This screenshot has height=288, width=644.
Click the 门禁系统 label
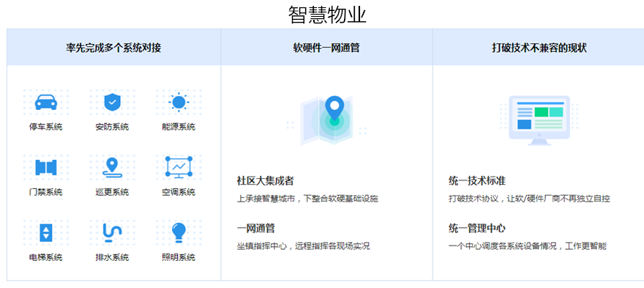46,192
